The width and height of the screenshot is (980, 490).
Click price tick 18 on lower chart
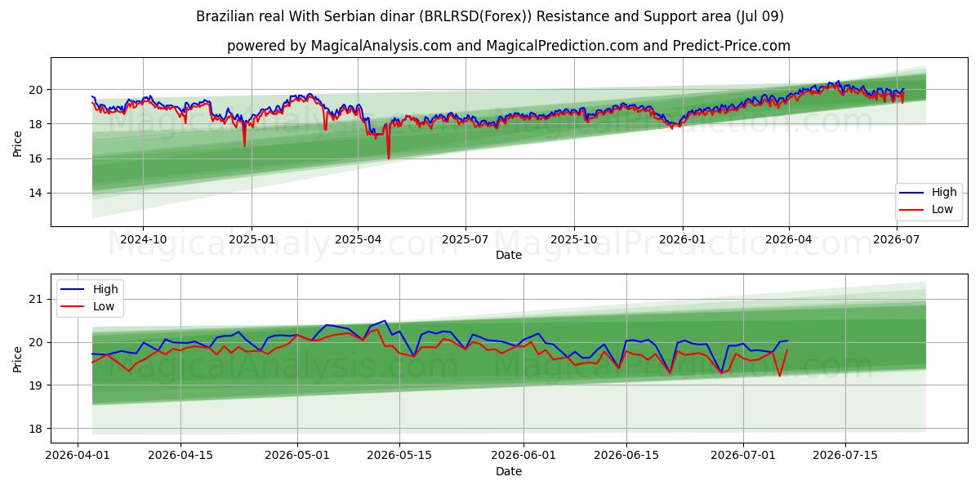click(38, 429)
